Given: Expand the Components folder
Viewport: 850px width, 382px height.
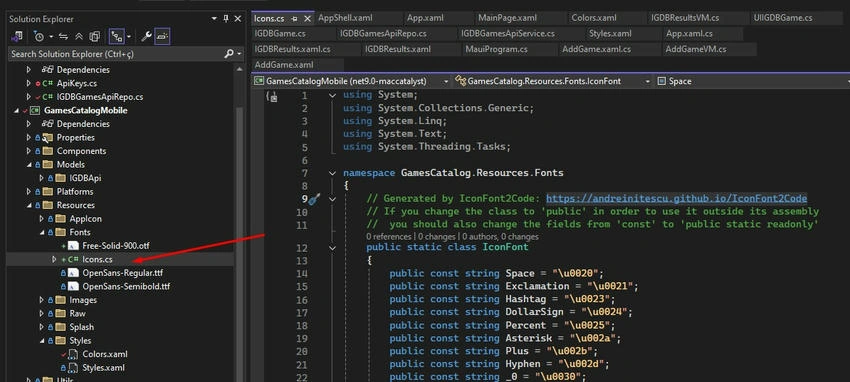Looking at the screenshot, I should coord(29,151).
